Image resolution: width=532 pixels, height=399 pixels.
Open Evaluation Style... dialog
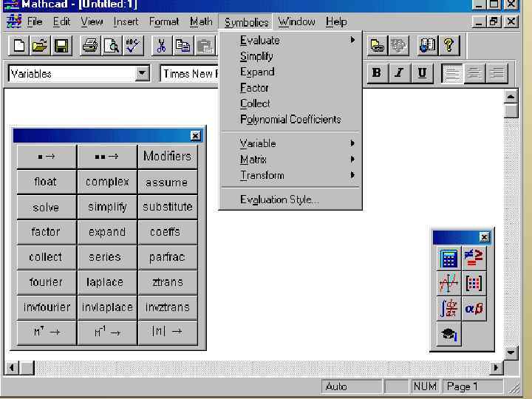coord(291,199)
